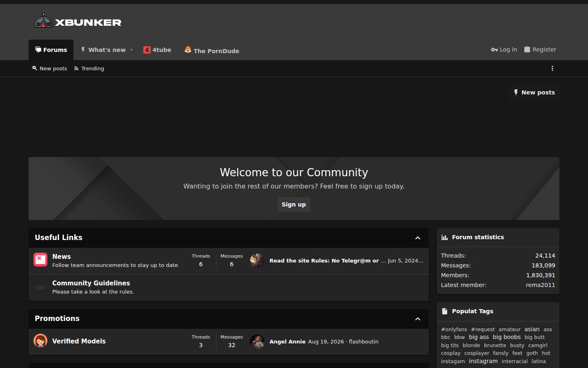Select the interracial tag

514,361
